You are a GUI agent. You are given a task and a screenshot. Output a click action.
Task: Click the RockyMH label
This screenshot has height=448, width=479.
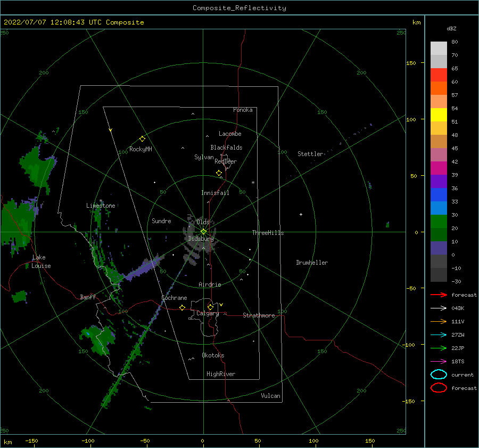(141, 149)
